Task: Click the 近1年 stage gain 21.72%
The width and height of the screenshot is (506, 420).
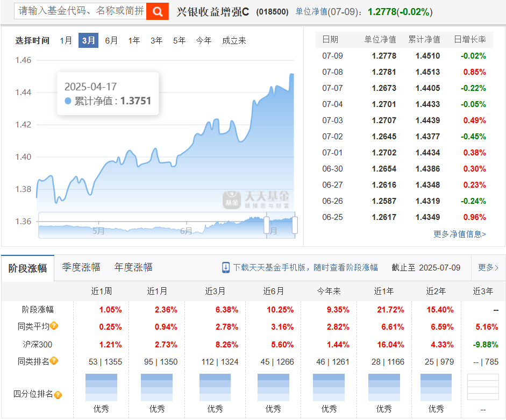Action: point(390,310)
